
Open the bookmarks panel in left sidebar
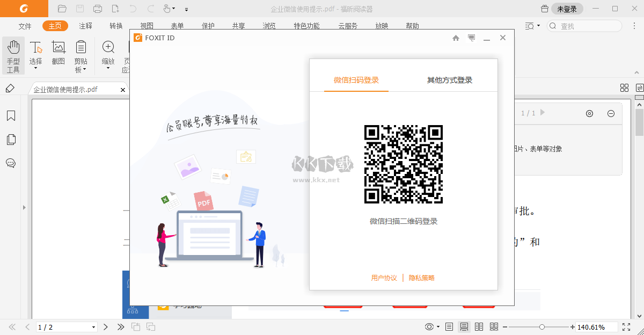(x=11, y=115)
